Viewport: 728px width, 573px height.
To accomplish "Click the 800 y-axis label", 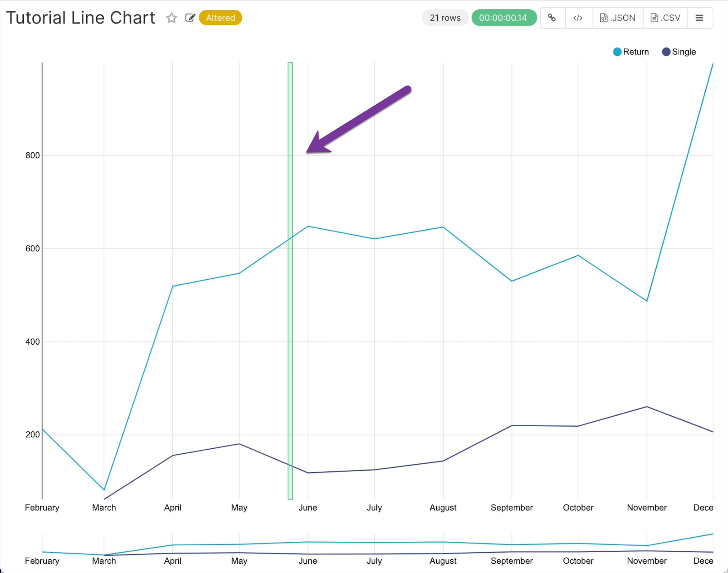I will click(33, 155).
